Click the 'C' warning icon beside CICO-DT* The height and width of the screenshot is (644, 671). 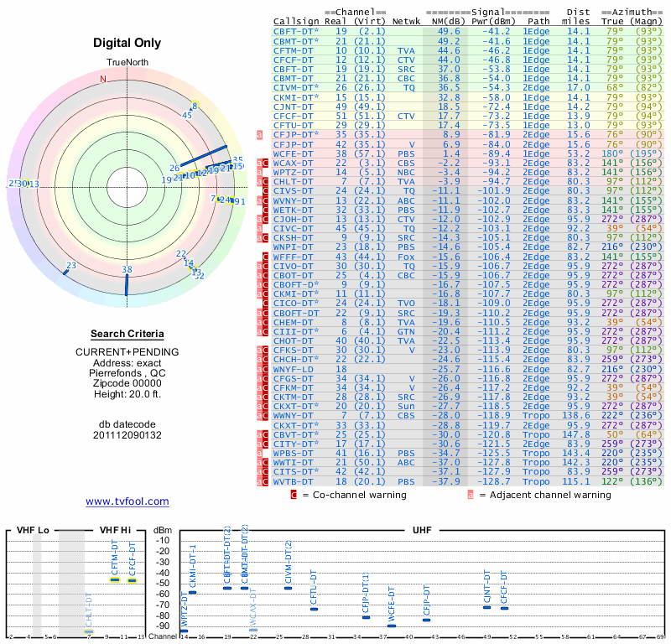(265, 304)
